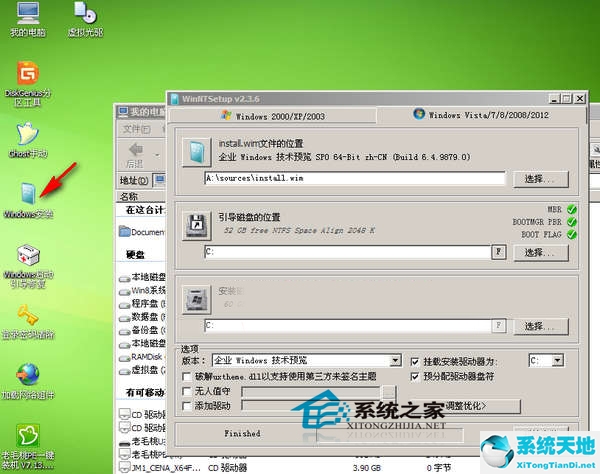Click the Finished status text

click(242, 434)
